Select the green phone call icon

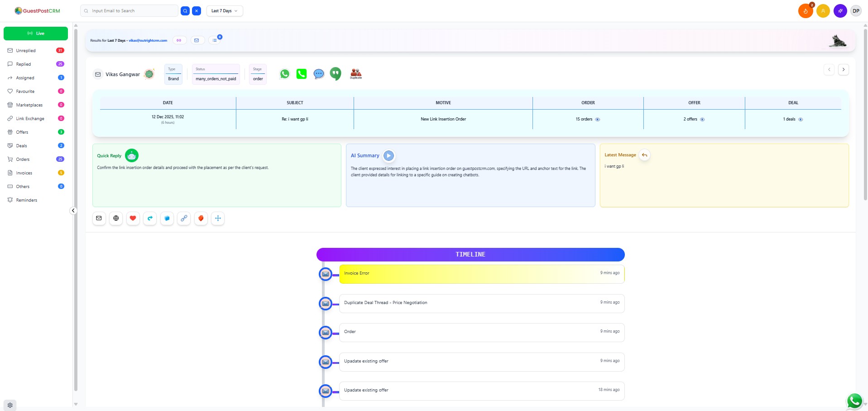point(302,73)
